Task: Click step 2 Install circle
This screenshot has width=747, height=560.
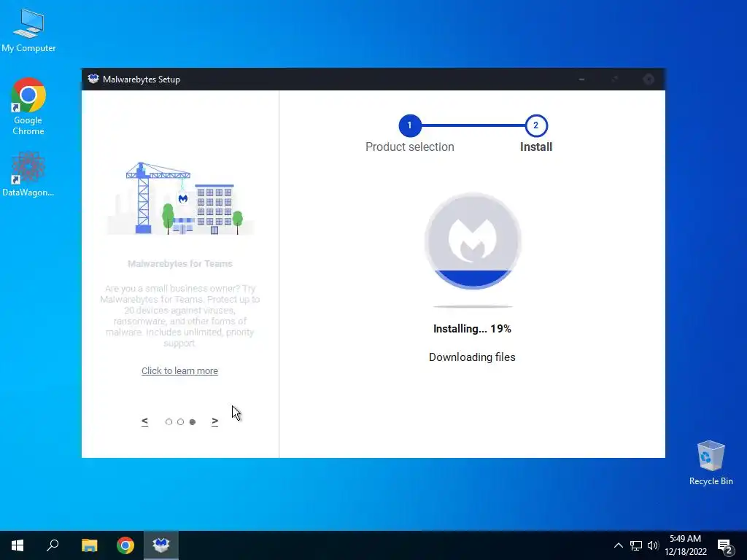Action: click(x=536, y=125)
